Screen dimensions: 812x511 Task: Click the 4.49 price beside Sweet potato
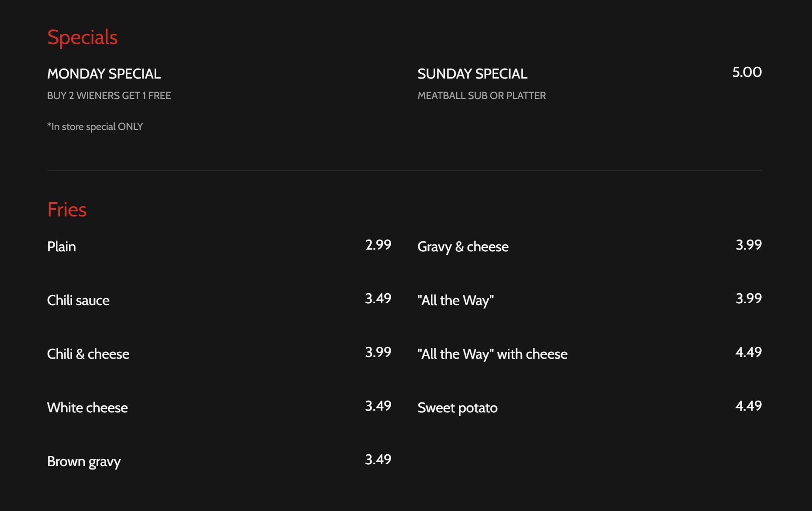748,406
